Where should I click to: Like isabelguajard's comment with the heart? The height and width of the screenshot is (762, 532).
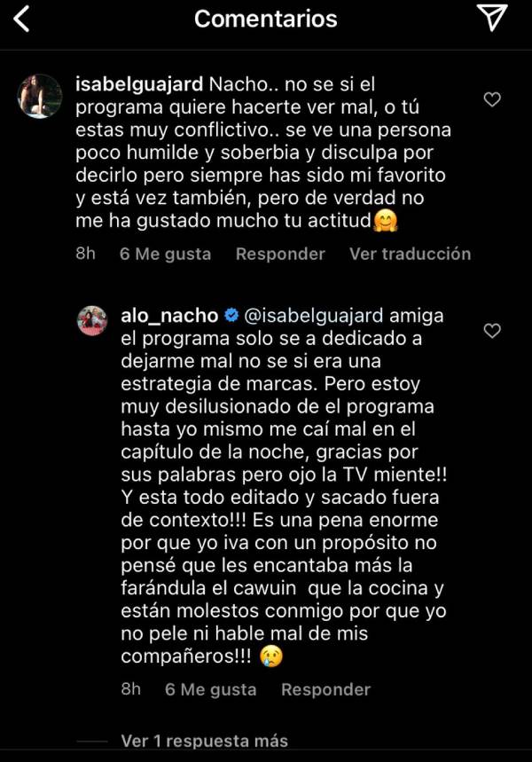point(492,100)
